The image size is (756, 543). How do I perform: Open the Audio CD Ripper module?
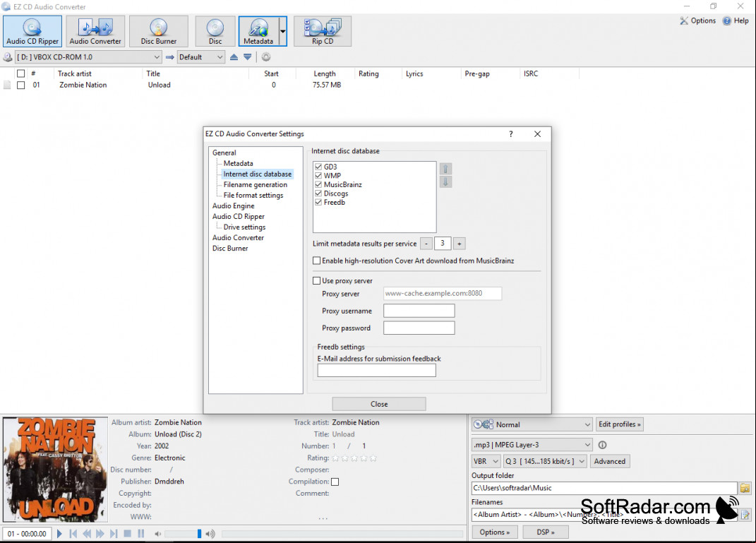32,31
